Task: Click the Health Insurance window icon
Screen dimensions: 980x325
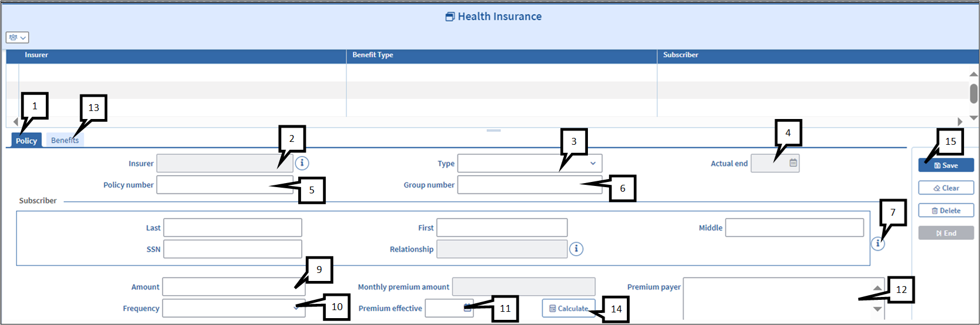Action: 450,17
